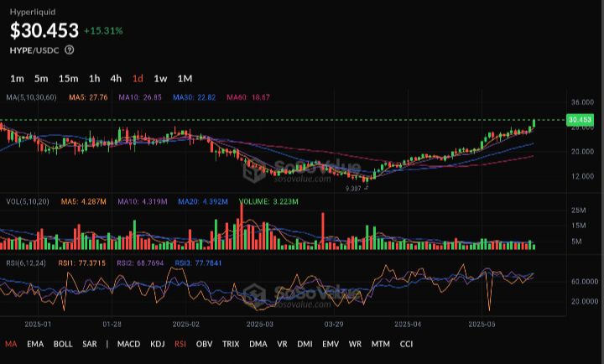Click the MA10: 26.85 legend value
The height and width of the screenshot is (364, 604).
tap(140, 97)
